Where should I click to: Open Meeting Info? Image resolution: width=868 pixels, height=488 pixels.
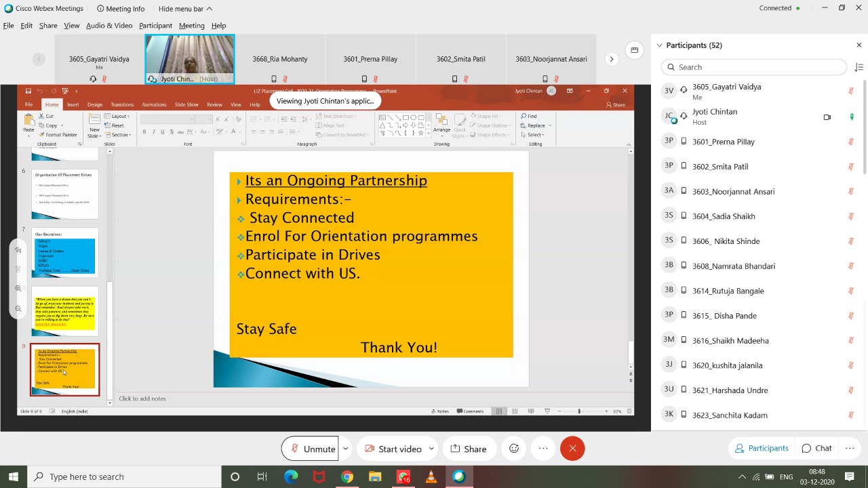coord(121,9)
